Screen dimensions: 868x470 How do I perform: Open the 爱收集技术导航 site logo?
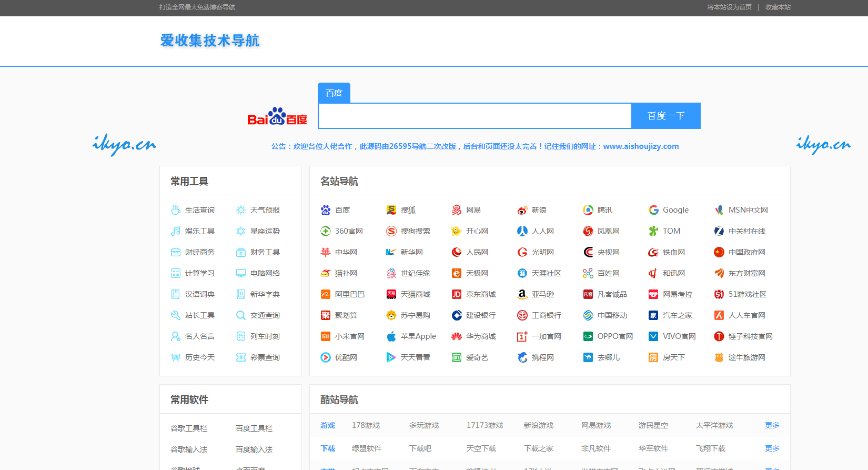pos(210,41)
